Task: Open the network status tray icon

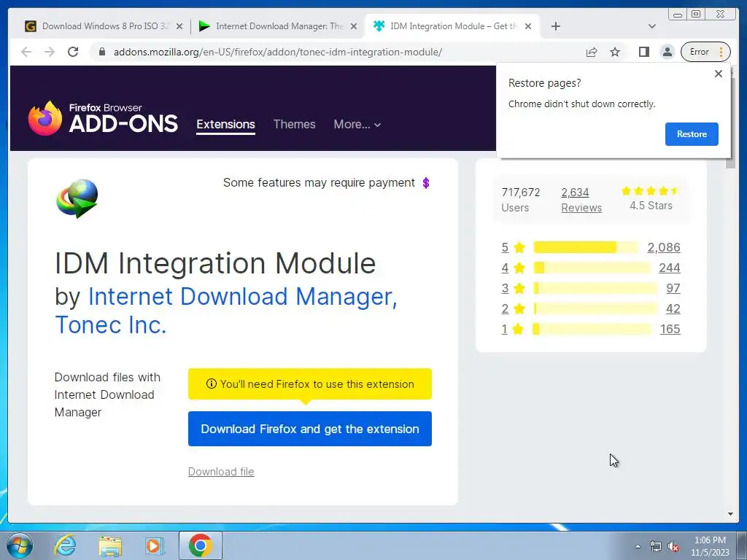Action: click(656, 546)
